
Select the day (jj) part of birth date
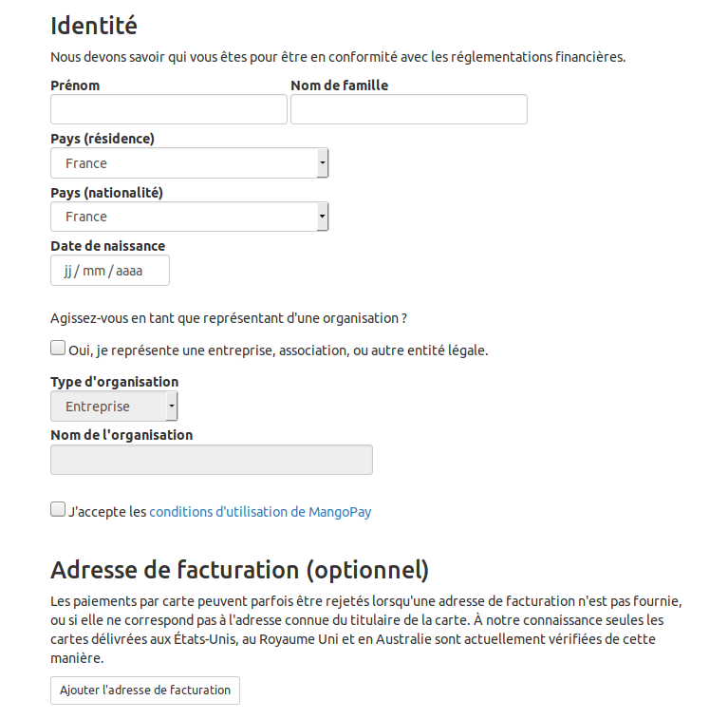(68, 271)
